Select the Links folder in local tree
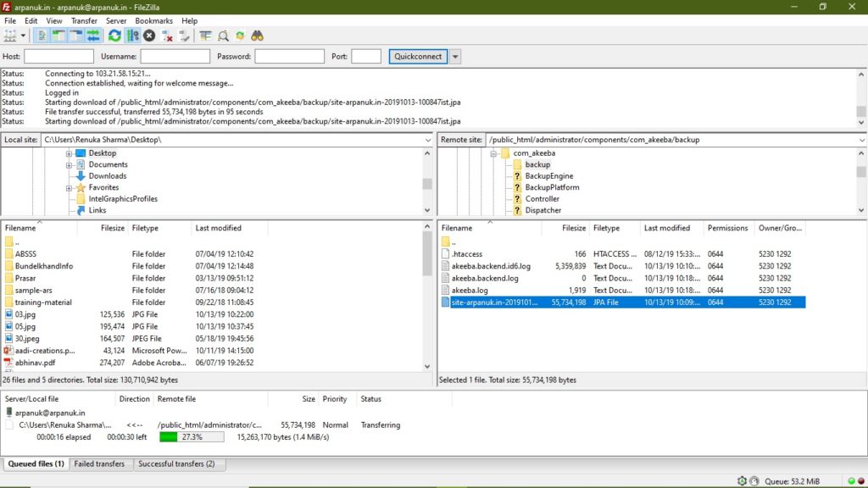 pyautogui.click(x=97, y=210)
